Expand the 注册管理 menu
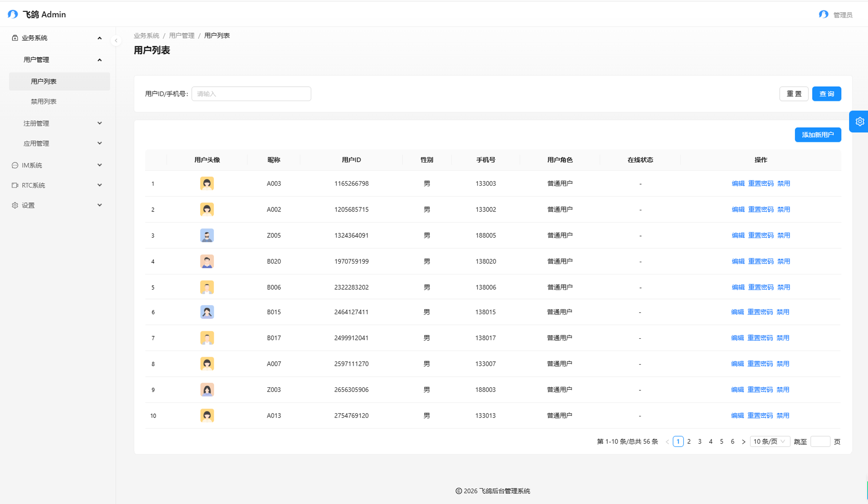The image size is (868, 504). point(37,123)
